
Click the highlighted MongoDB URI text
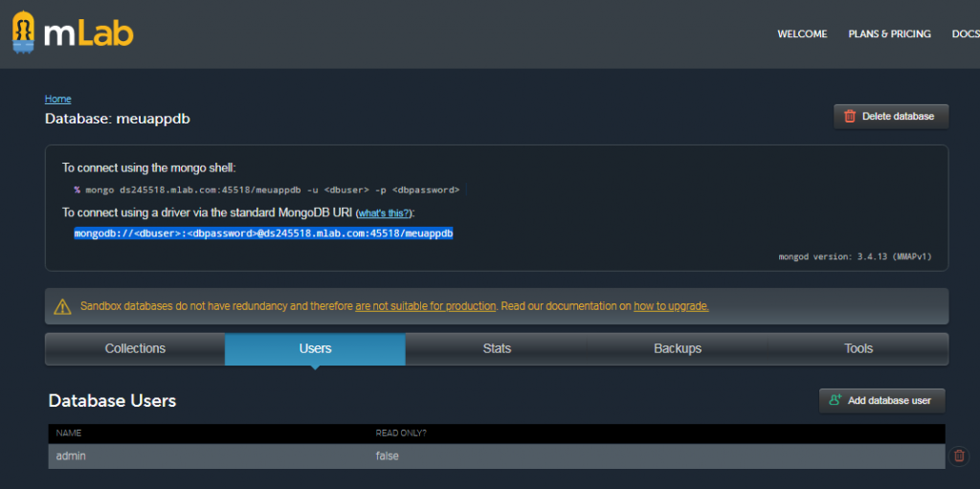(x=263, y=233)
